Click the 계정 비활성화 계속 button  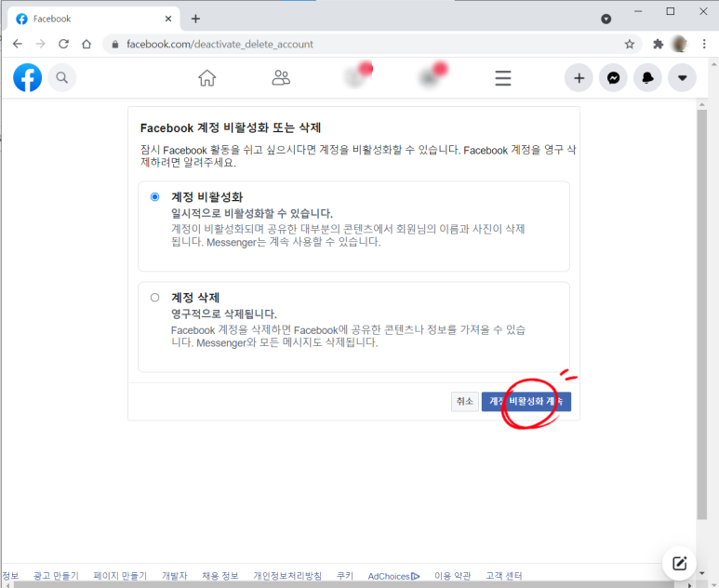[526, 401]
